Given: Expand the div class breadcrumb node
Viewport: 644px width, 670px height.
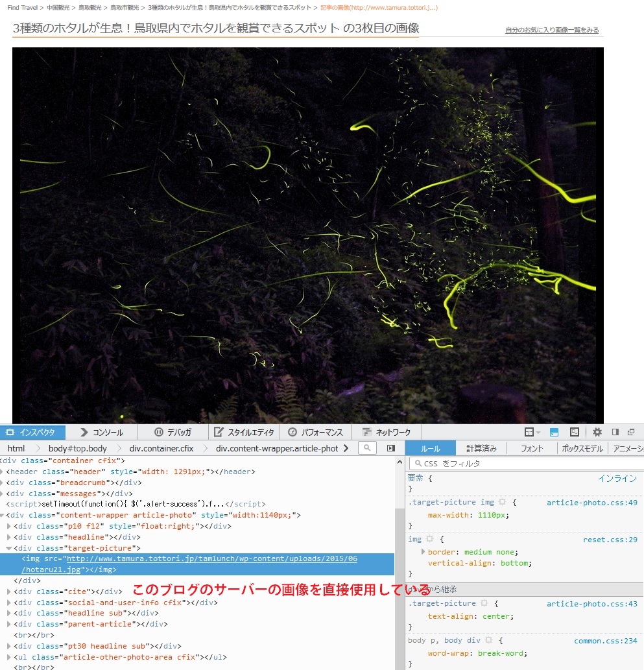Looking at the screenshot, I should [2, 483].
